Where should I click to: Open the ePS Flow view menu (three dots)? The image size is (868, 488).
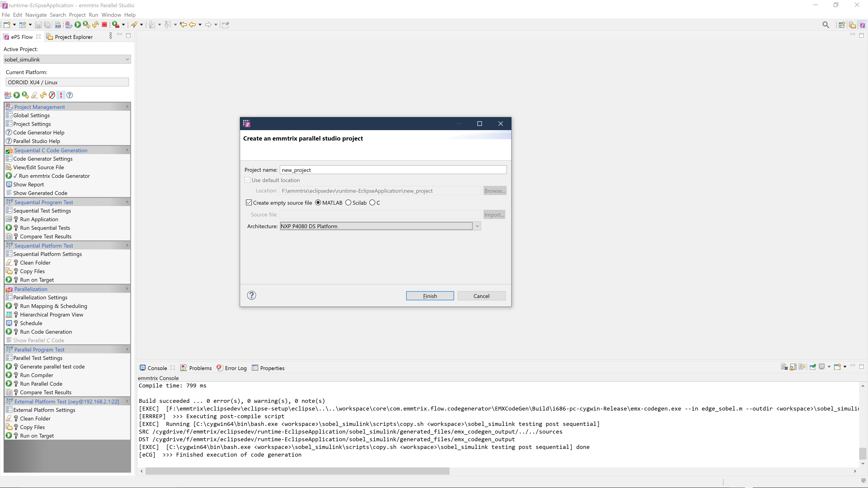pyautogui.click(x=111, y=35)
